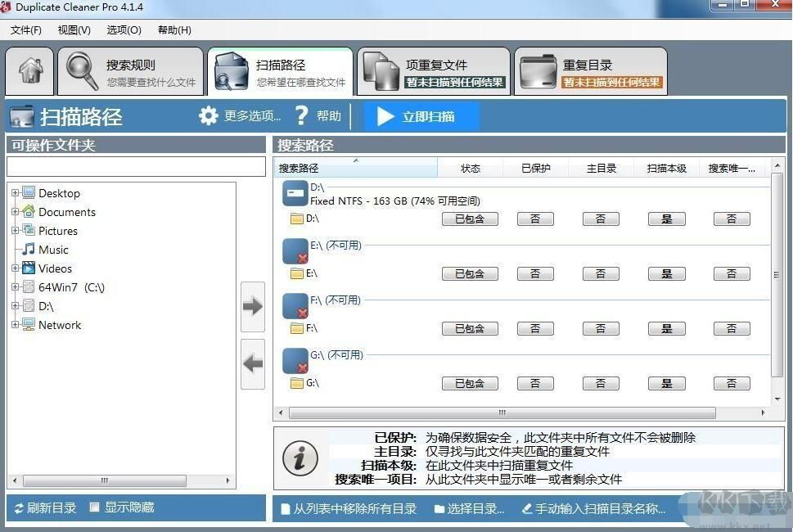Click the info icon near 已保护 description

coord(300,458)
